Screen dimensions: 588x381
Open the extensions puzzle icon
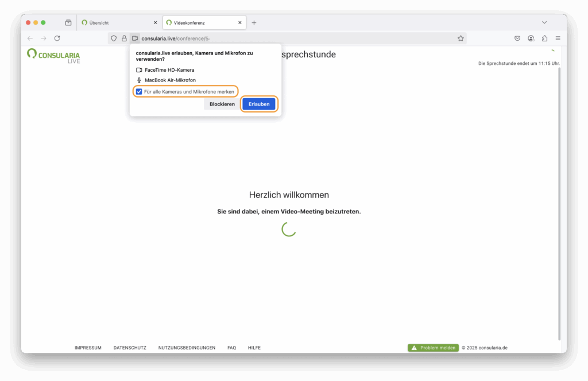[544, 38]
